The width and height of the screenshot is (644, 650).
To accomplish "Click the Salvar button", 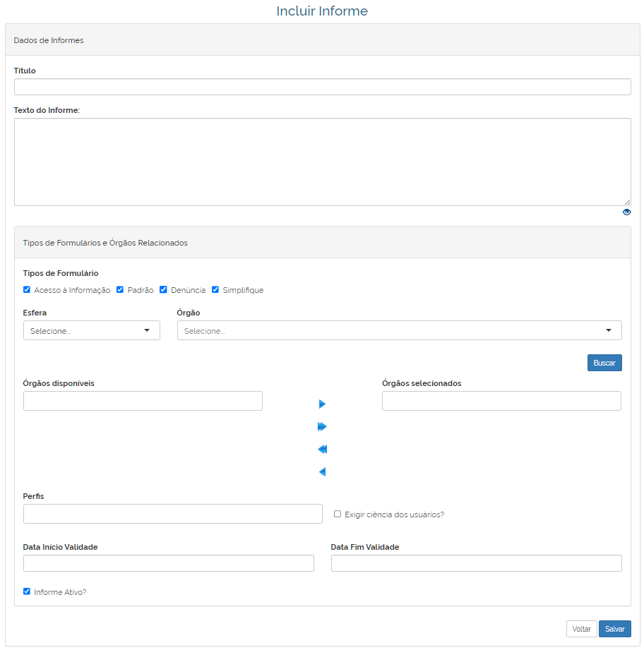I will [614, 629].
